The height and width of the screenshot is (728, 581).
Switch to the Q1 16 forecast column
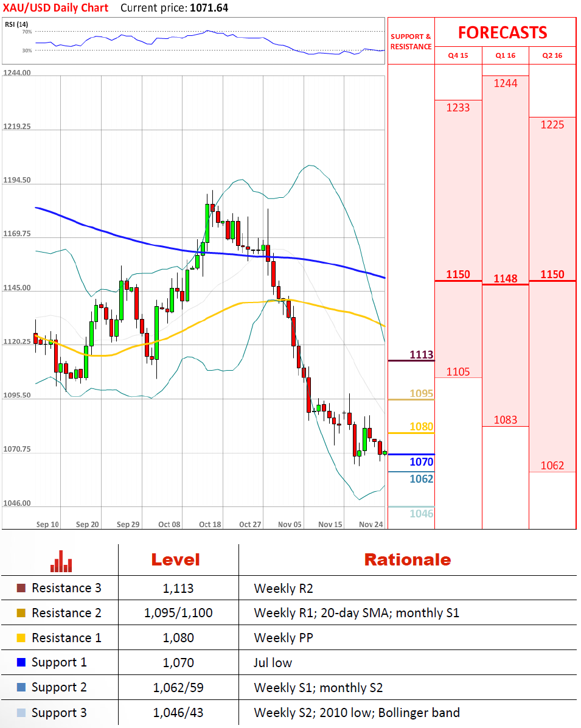click(505, 55)
